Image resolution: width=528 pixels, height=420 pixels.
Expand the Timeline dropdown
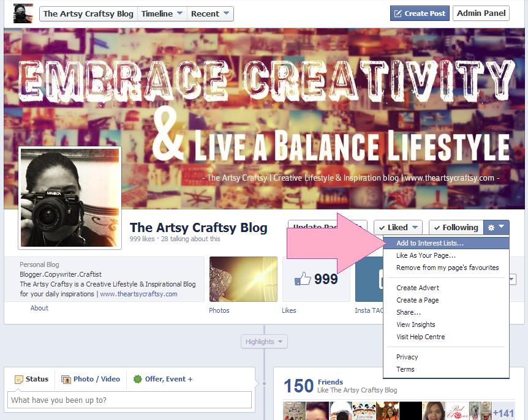tap(162, 14)
